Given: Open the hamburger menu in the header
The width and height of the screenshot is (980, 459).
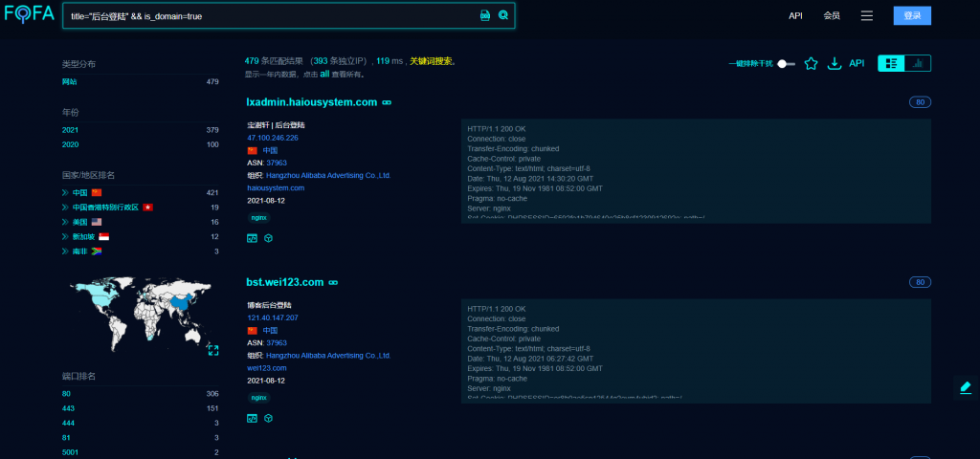Looking at the screenshot, I should pyautogui.click(x=866, y=15).
